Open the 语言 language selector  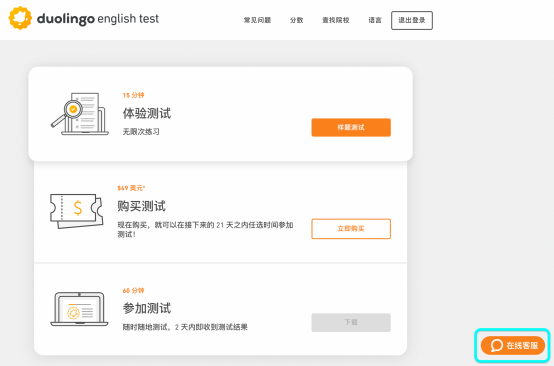tap(375, 20)
